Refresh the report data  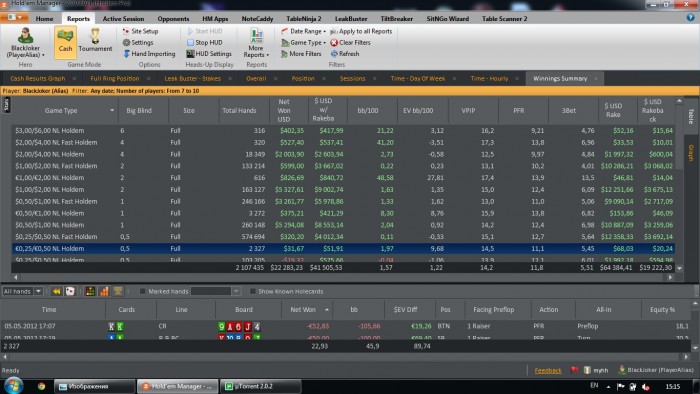click(345, 54)
